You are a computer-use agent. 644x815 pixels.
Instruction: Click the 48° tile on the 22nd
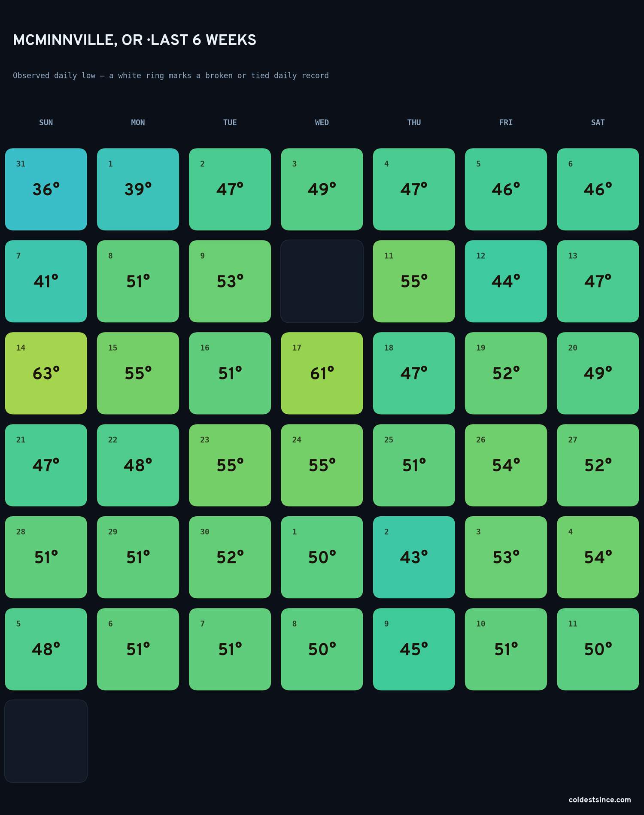[138, 465]
